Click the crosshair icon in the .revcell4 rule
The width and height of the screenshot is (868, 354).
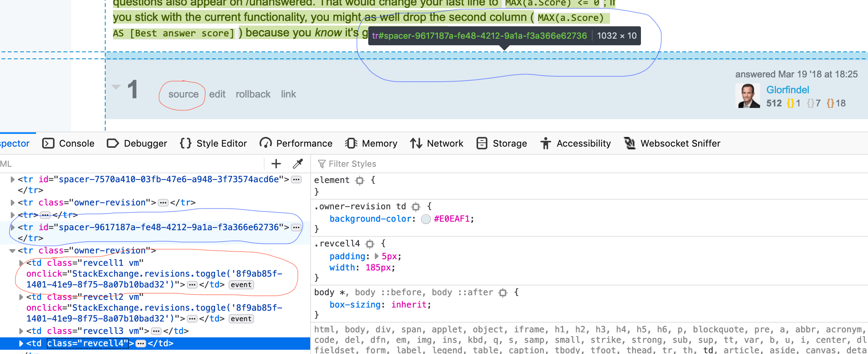coord(369,244)
